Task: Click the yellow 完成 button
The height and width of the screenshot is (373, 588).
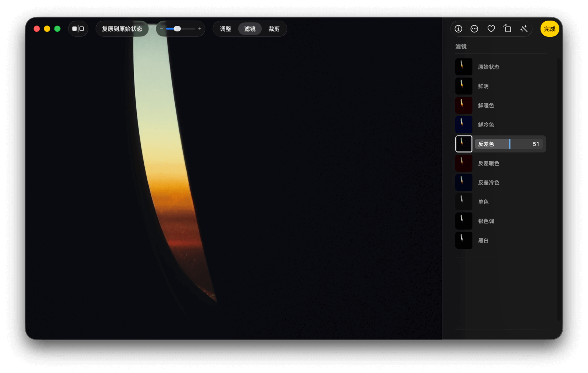Action: 549,29
